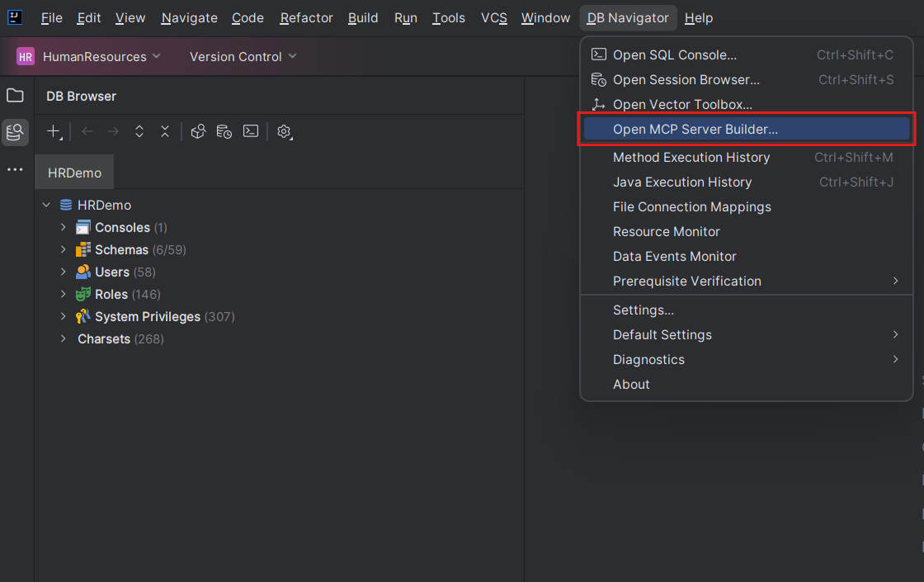Select the HRDemo connection tab
Screen dimensions: 924x582
point(74,173)
